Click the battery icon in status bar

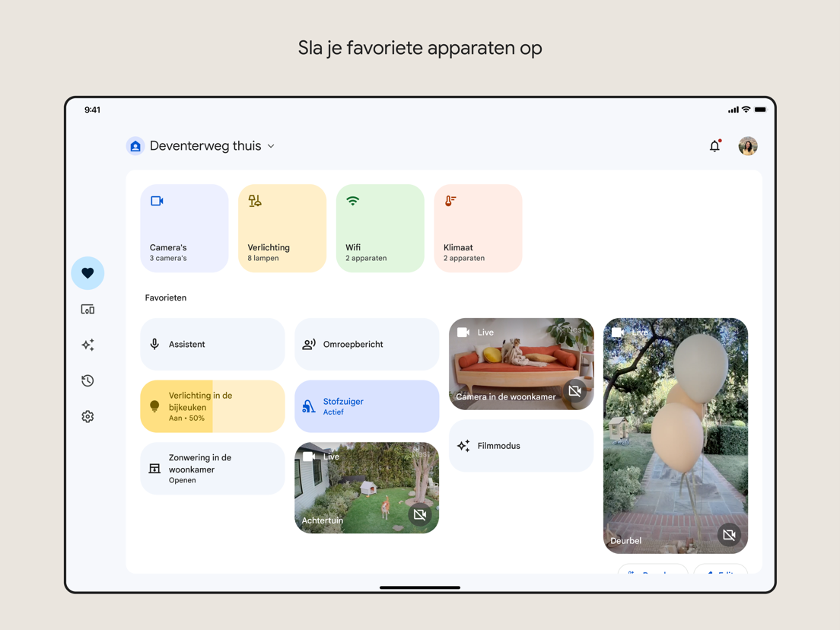click(x=761, y=110)
